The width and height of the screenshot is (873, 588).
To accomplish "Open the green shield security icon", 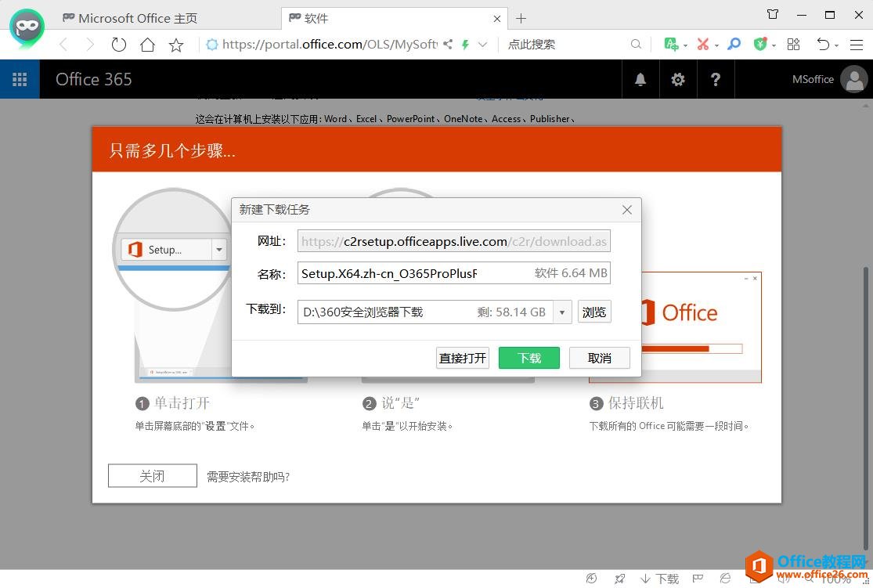I will coord(760,44).
